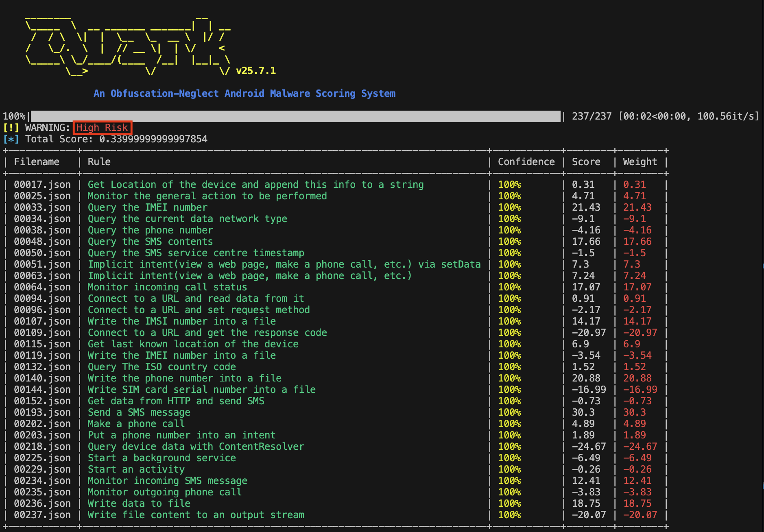Viewport: 764px width, 532px height.
Task: Click rule 'Write the phone number into a file'
Action: (x=185, y=378)
